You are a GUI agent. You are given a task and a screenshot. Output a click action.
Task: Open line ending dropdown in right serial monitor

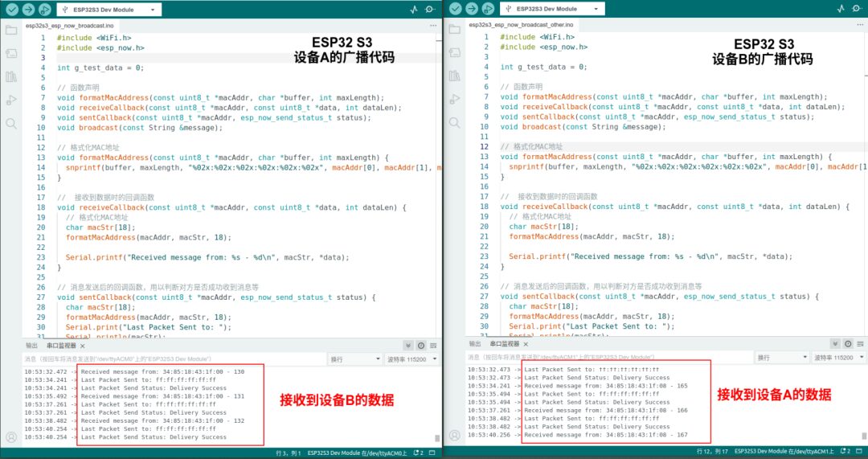click(782, 359)
